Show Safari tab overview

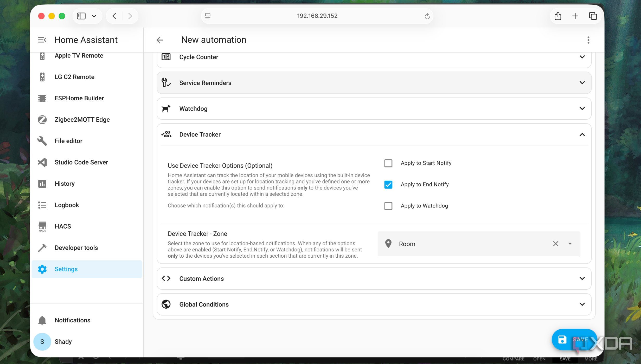(x=593, y=16)
